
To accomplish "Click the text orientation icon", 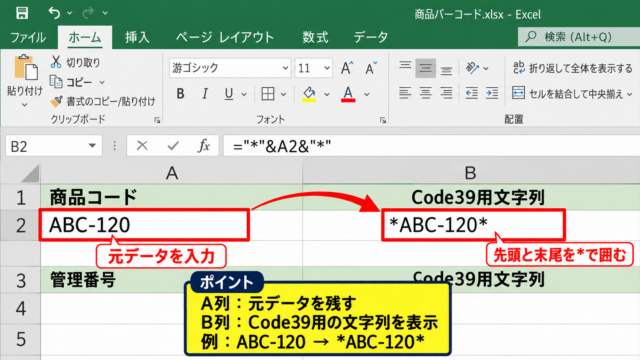I will tap(472, 68).
